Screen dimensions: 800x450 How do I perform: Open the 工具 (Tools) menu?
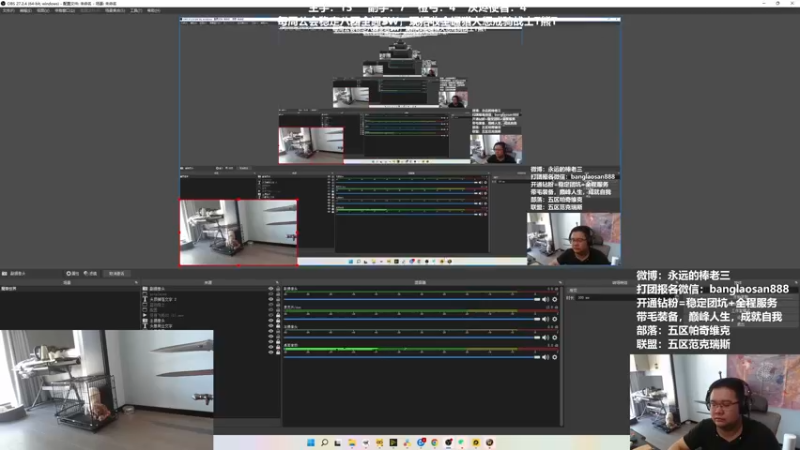pos(136,10)
